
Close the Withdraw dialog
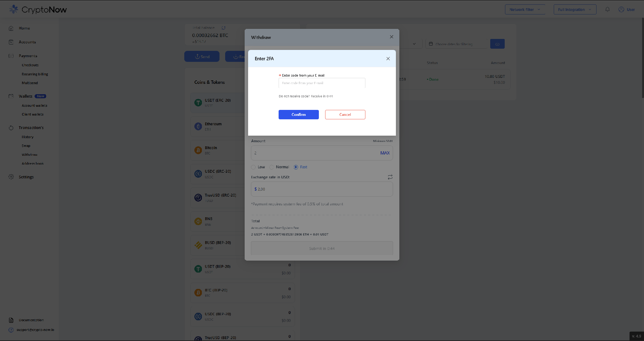391,37
